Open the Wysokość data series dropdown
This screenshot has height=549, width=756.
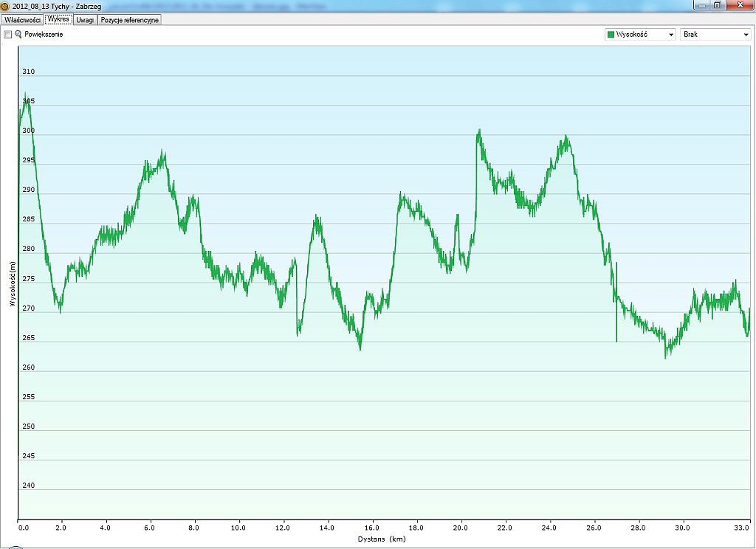[639, 35]
